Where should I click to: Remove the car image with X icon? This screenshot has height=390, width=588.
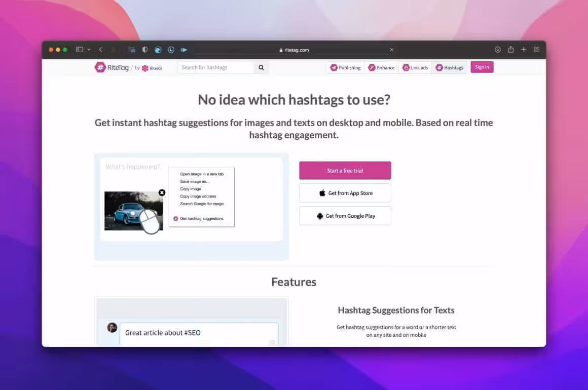coord(162,192)
